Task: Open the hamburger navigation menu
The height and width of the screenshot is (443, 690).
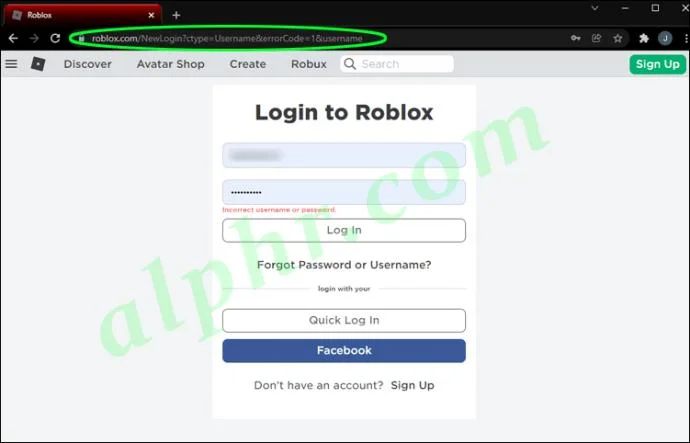Action: [11, 64]
